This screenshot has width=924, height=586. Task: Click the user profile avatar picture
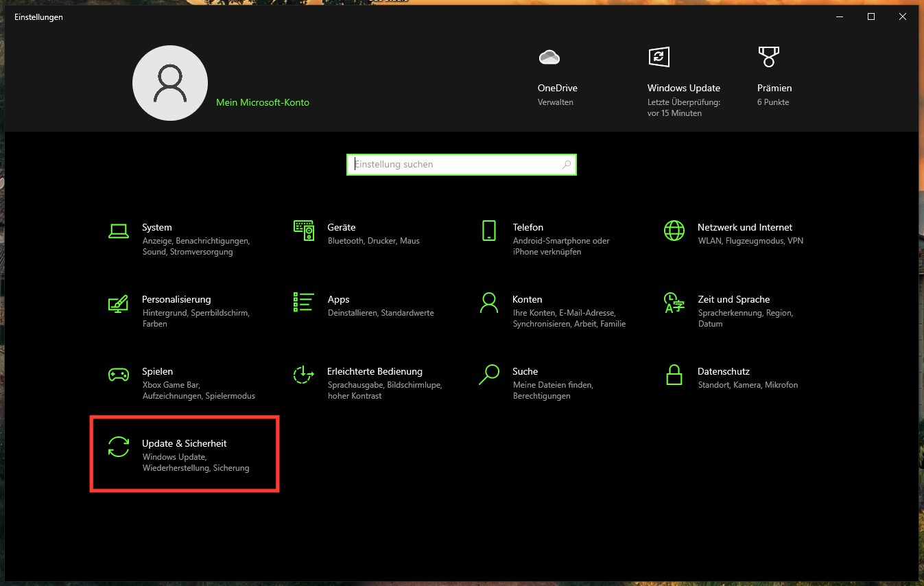[x=170, y=83]
